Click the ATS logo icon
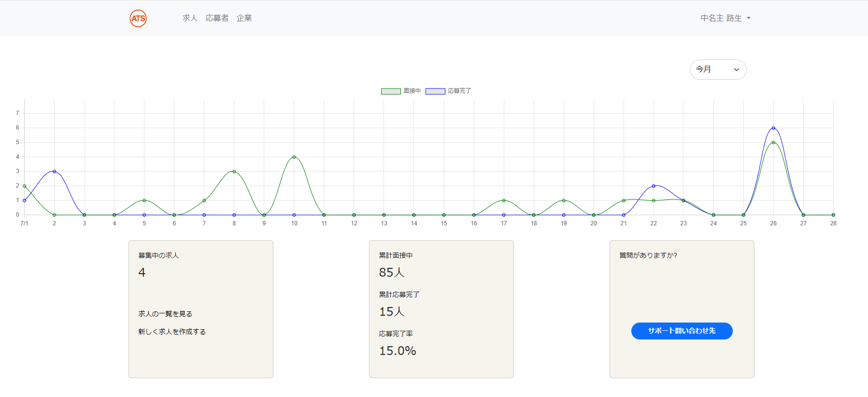Image resolution: width=868 pixels, height=397 pixels. [138, 18]
